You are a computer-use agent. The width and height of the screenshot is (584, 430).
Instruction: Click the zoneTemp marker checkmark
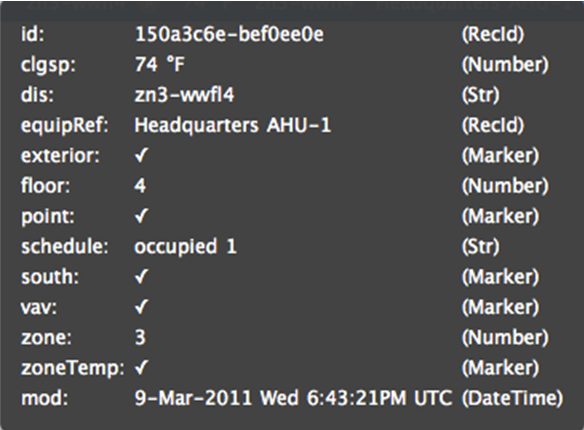coord(142,368)
